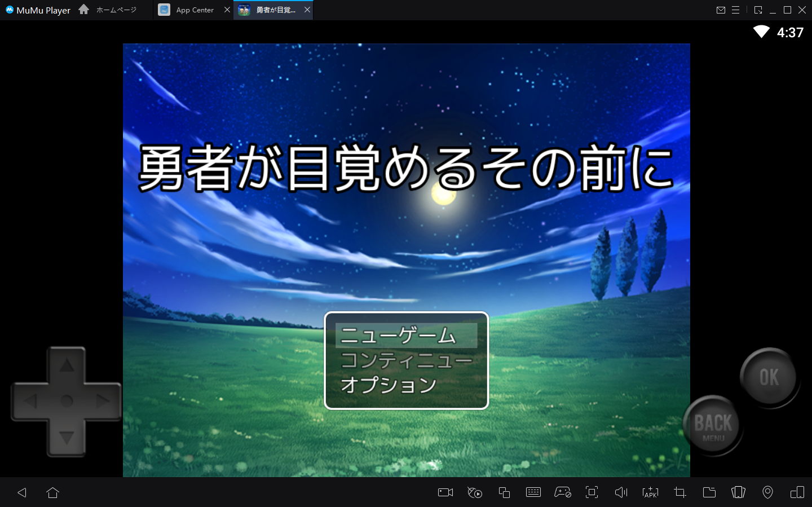Open the gamepad settings tool
The width and height of the screenshot is (812, 507).
pos(563,492)
